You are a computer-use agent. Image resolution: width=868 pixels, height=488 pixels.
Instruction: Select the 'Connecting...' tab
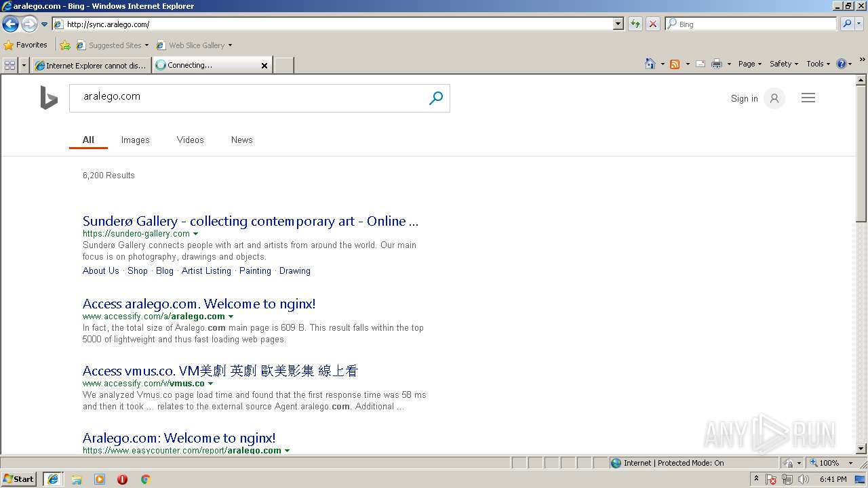click(207, 65)
